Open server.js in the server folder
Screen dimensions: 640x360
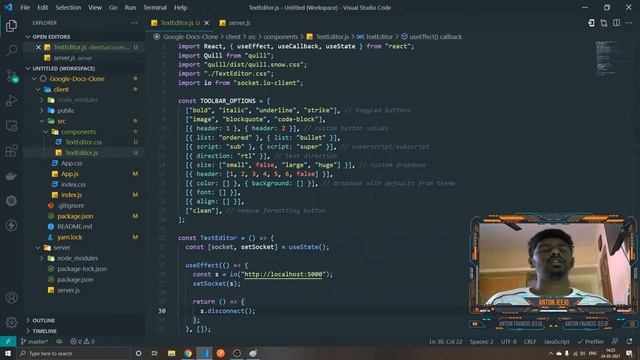pos(84,290)
